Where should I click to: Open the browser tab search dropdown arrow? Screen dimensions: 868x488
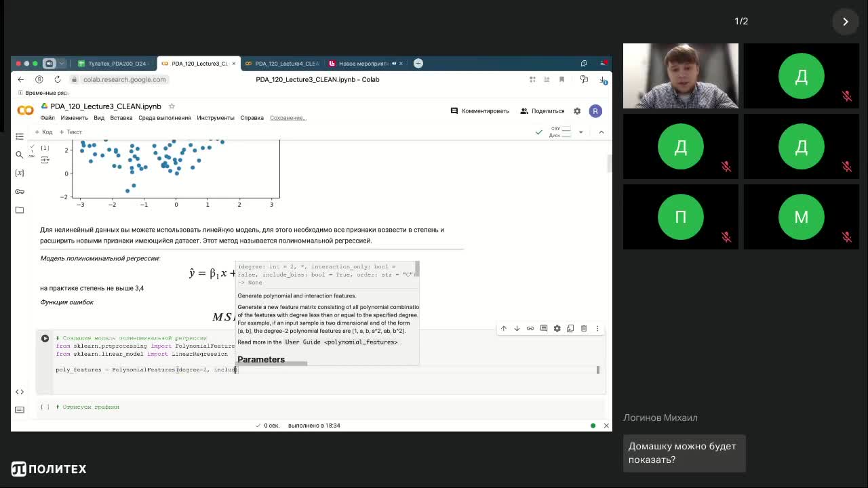click(62, 63)
